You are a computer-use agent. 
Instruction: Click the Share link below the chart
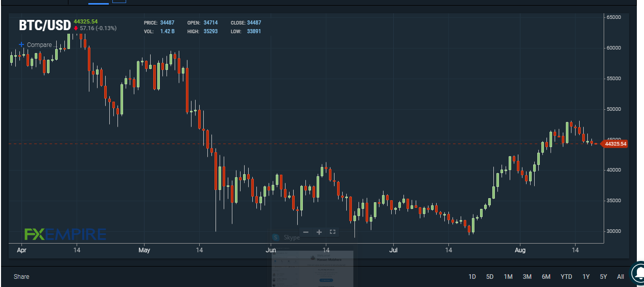click(21, 277)
